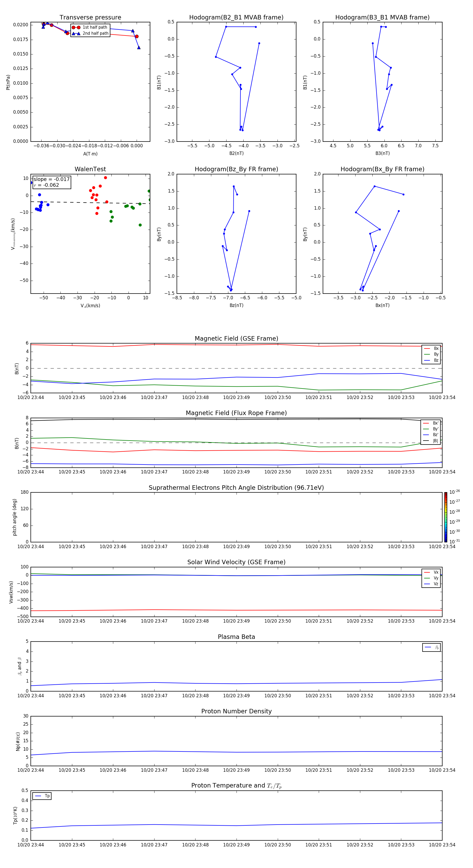Select the "Vy" legend entry
Image resolution: width=473 pixels, height=868 pixels.
point(431,578)
